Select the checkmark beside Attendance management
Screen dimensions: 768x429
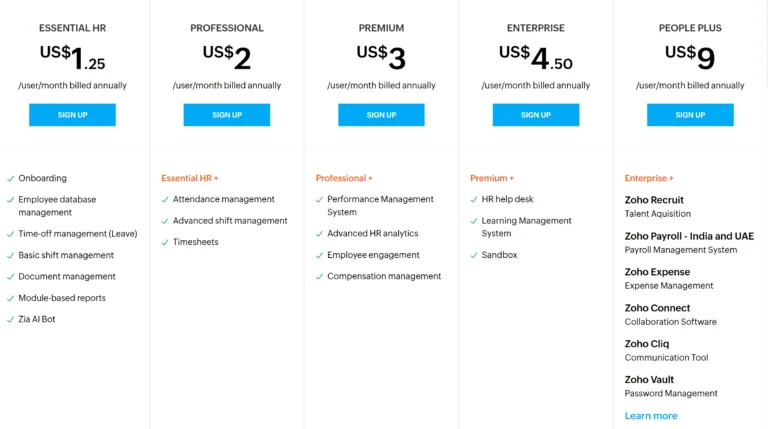coord(164,199)
